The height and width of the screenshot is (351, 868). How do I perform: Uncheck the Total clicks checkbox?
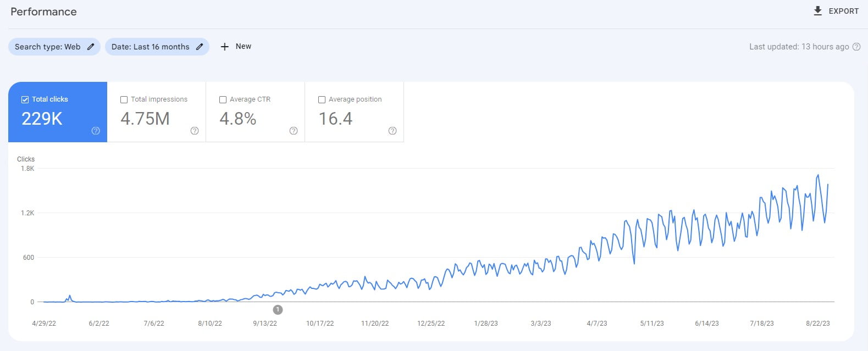point(25,99)
